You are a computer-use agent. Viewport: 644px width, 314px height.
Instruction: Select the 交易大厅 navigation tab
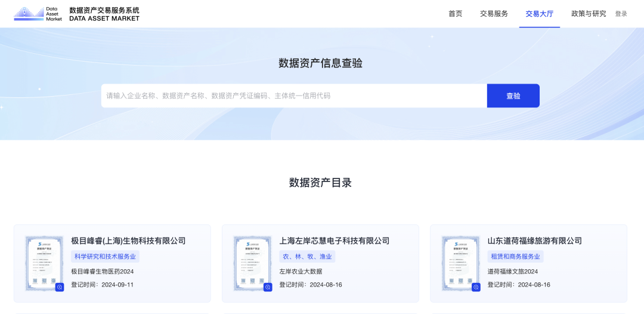click(539, 14)
